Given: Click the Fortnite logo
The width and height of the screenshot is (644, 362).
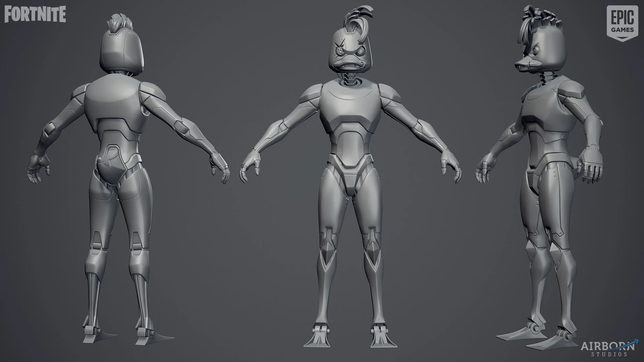Looking at the screenshot, I should [x=35, y=14].
